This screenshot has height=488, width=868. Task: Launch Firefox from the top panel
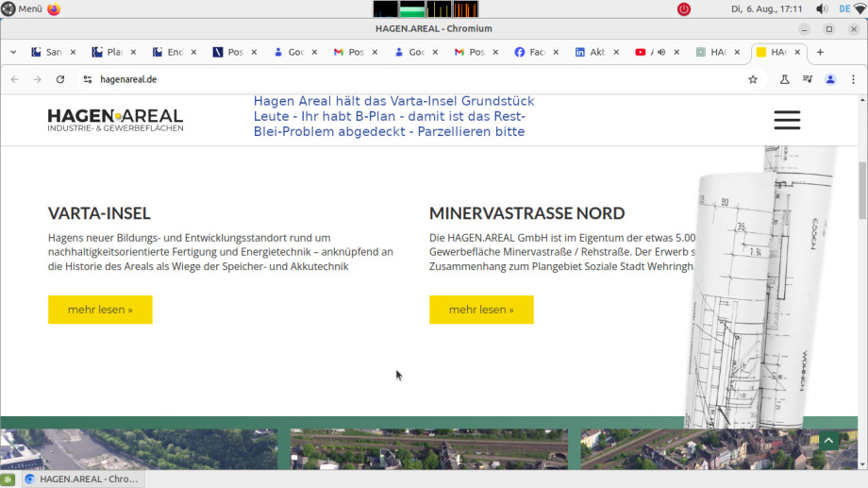coord(54,9)
